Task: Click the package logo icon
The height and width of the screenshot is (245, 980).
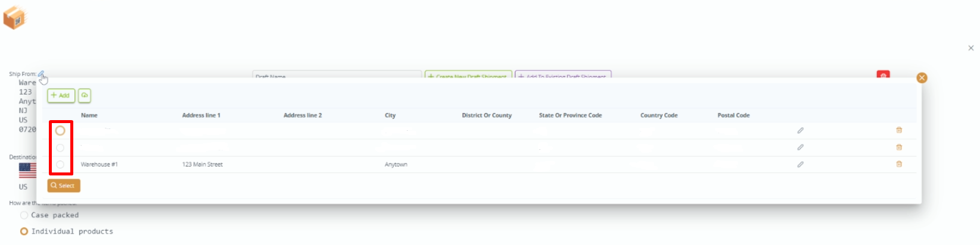Action: pyautogui.click(x=15, y=17)
